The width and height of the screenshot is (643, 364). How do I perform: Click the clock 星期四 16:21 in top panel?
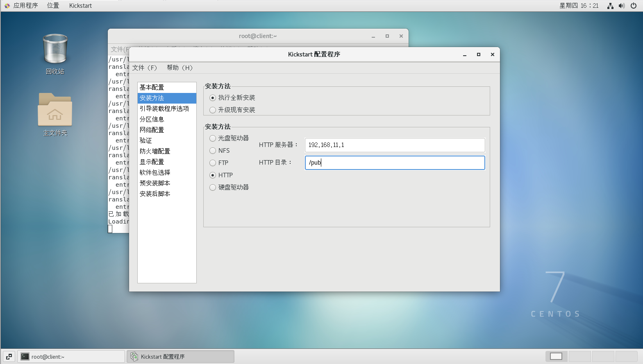pyautogui.click(x=579, y=6)
